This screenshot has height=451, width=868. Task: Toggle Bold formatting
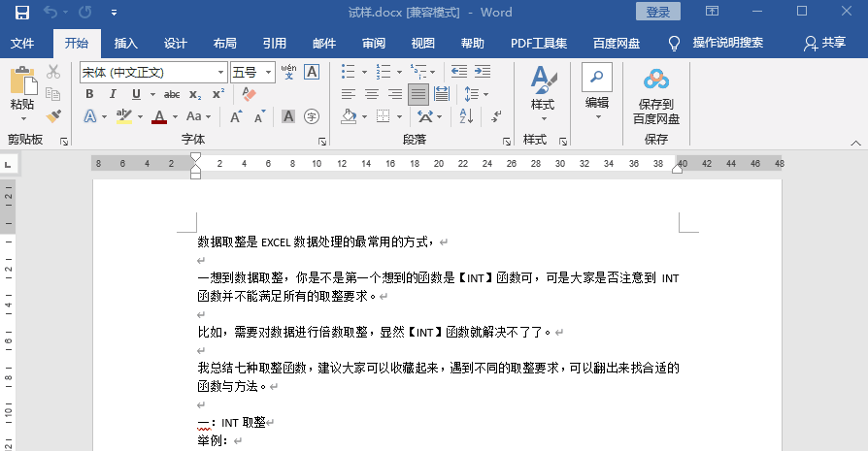point(89,94)
